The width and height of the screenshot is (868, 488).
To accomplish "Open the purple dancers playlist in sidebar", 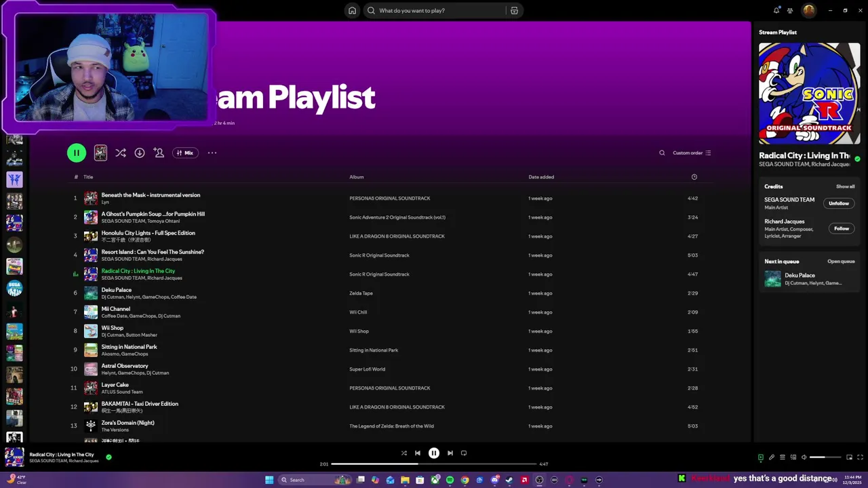I will [14, 180].
